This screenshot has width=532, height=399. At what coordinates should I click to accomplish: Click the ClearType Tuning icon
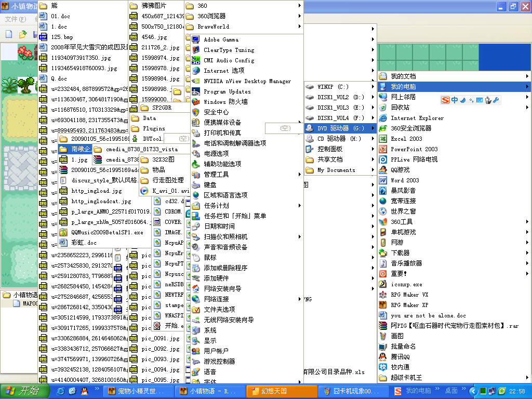196,50
